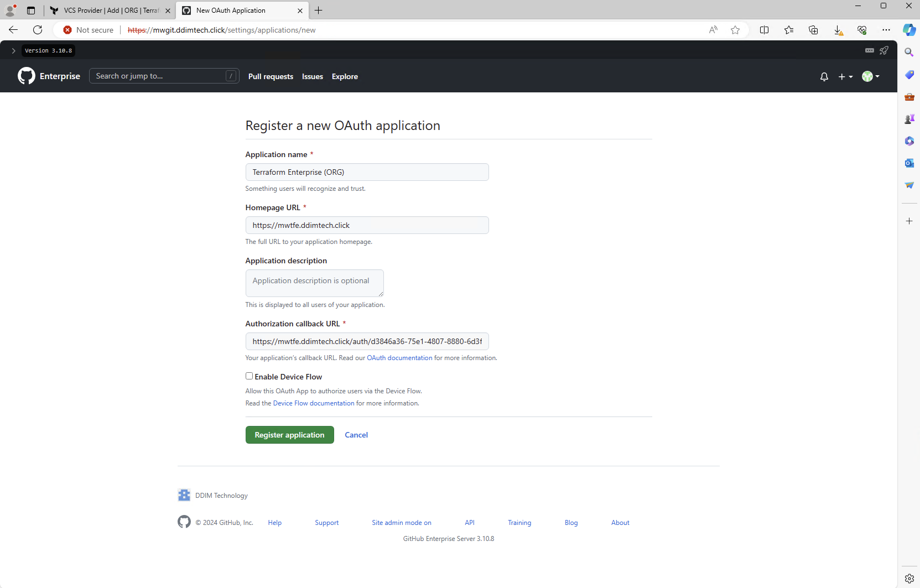This screenshot has width=920, height=588.
Task: Open the user avatar menu
Action: tap(871, 76)
